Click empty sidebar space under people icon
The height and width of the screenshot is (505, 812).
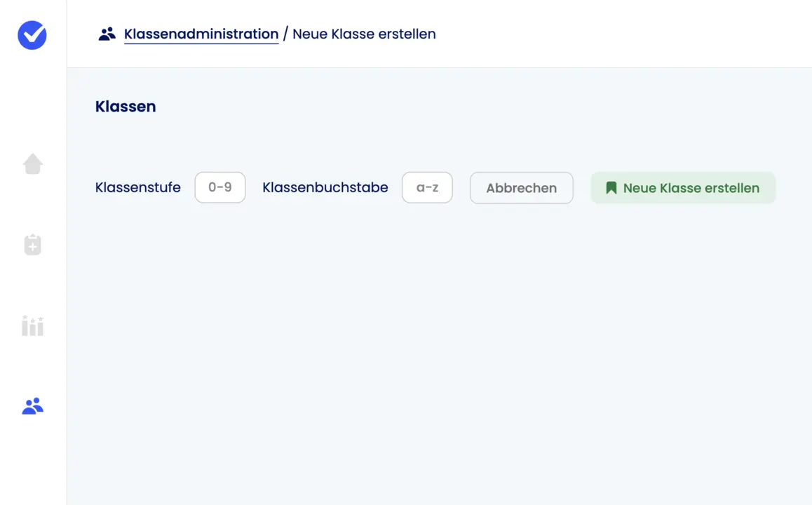(x=33, y=461)
